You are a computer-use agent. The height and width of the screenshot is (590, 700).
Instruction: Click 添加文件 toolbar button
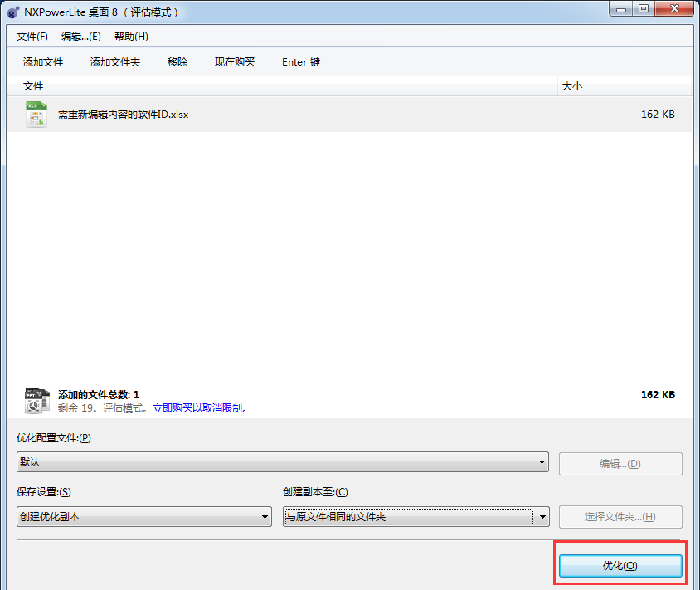(x=43, y=62)
